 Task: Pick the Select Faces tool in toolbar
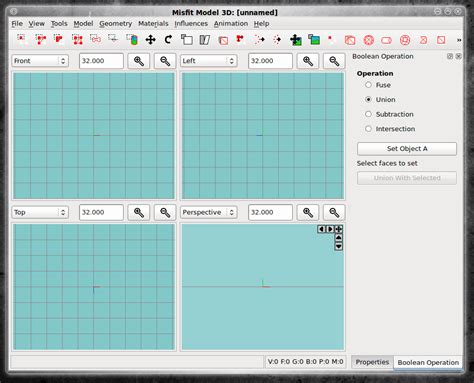click(41, 39)
